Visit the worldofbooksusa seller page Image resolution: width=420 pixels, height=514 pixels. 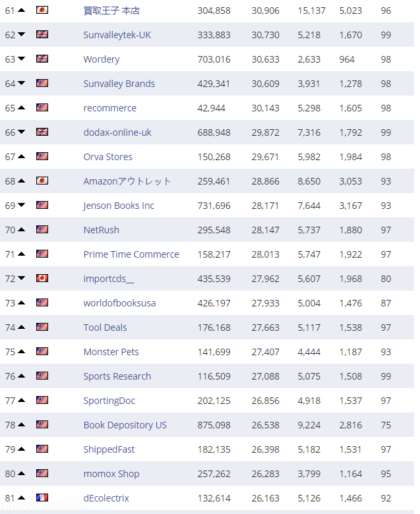pyautogui.click(x=119, y=303)
